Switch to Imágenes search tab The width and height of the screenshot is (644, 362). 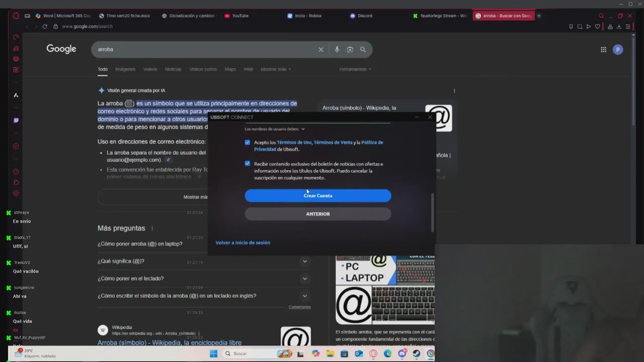[x=125, y=69]
